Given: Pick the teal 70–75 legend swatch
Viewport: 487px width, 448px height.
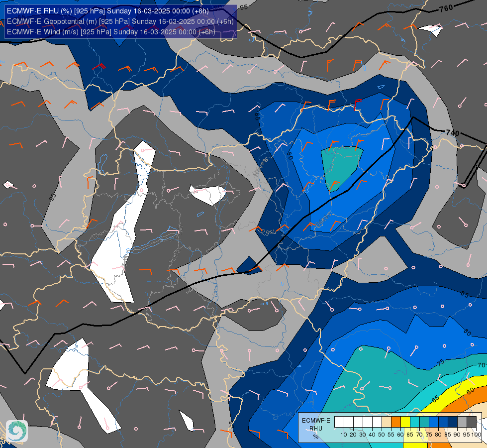Looking at the screenshot, I should 424,422.
